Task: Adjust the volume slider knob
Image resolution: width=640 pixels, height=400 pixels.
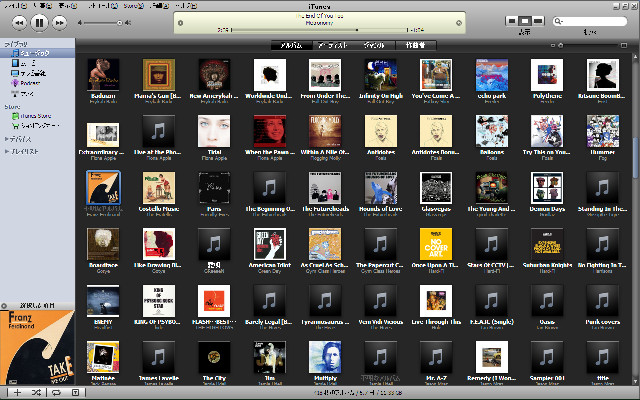Action: [119, 21]
